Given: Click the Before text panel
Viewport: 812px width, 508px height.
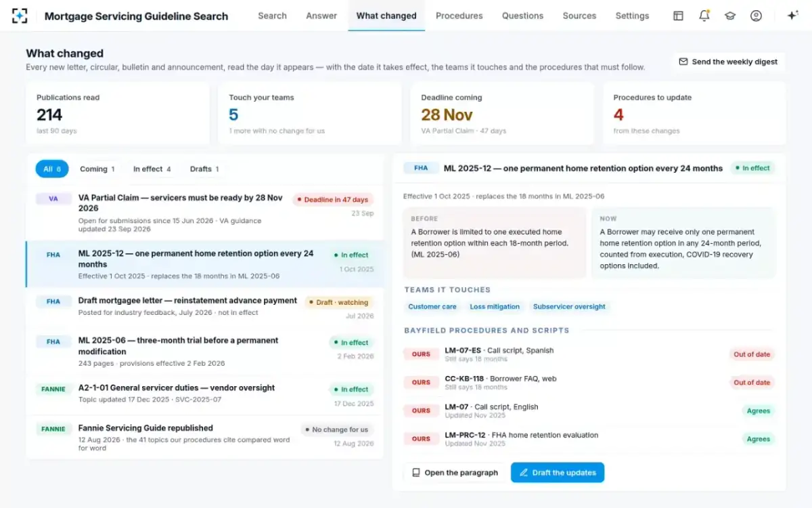Looking at the screenshot, I should point(495,242).
